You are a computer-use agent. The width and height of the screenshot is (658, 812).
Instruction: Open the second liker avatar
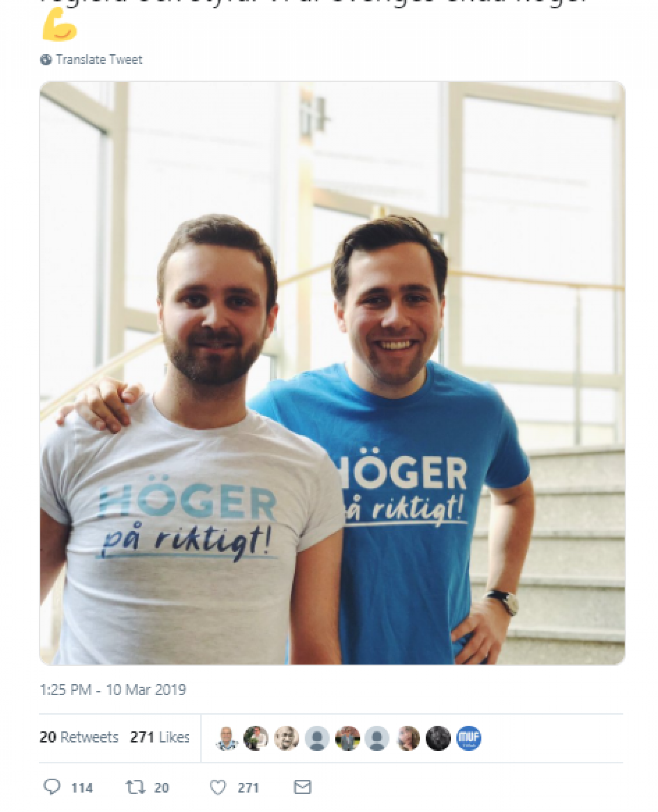click(256, 738)
